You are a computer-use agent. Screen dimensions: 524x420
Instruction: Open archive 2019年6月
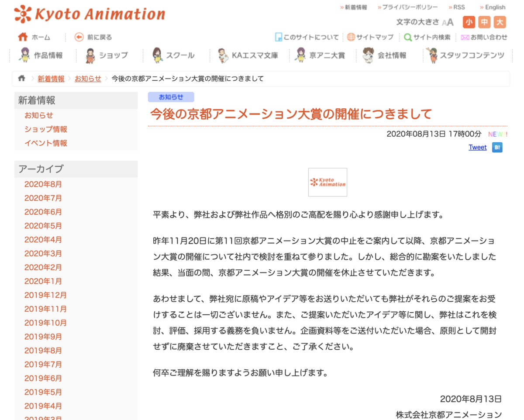(x=43, y=378)
